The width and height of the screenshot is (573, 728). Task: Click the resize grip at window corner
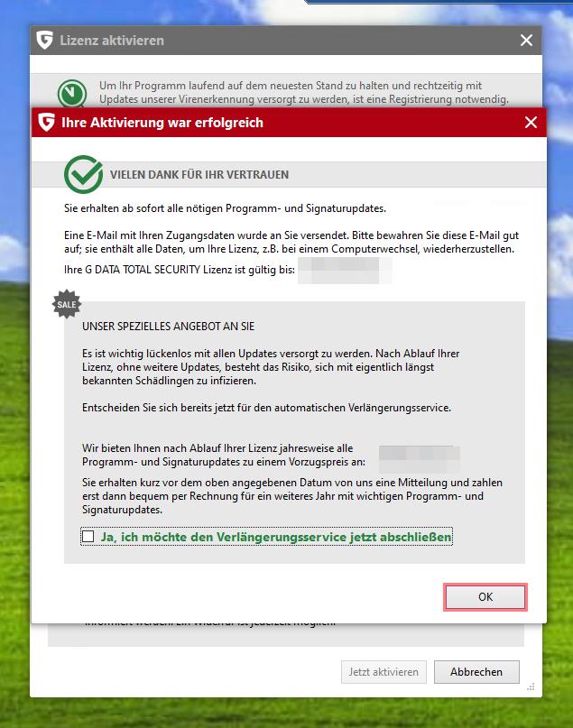(x=531, y=687)
